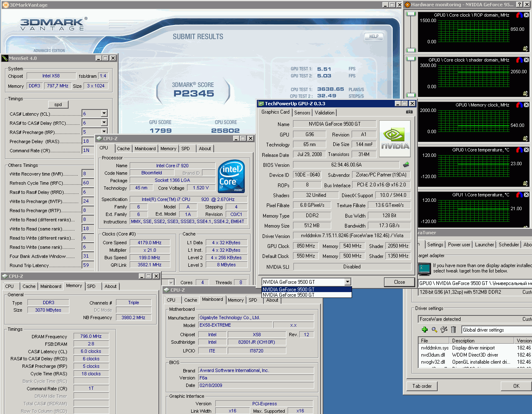This screenshot has width=532, height=414.
Task: Select the nvoglv32.dll driver row
Action: (475, 362)
